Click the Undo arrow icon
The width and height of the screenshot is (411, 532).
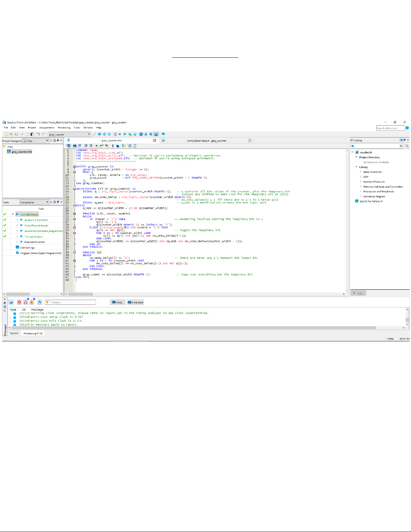(x=39, y=134)
